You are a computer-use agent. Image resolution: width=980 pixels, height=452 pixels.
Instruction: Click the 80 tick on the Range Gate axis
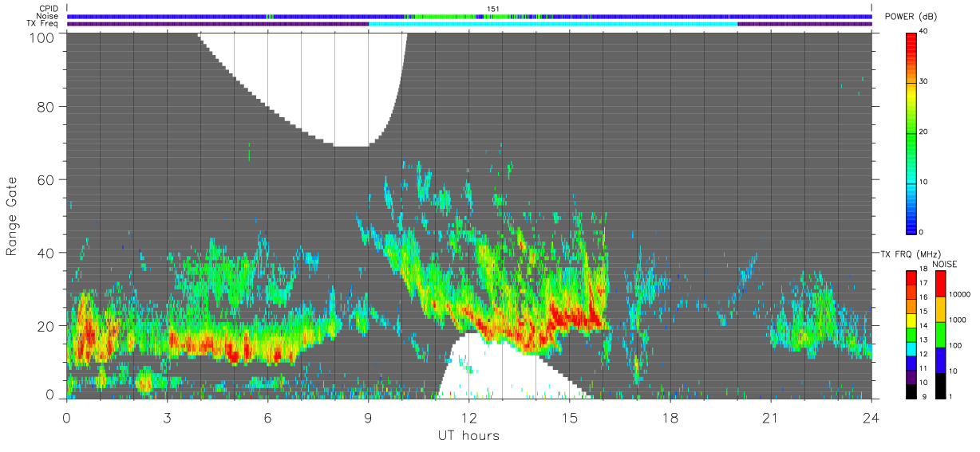(x=45, y=106)
